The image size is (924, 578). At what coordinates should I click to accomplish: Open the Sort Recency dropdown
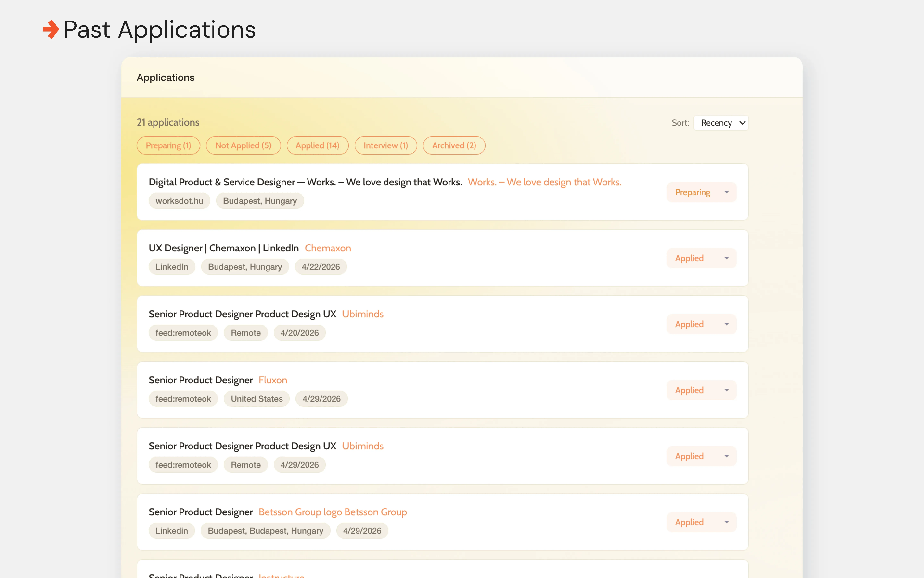[x=721, y=123]
